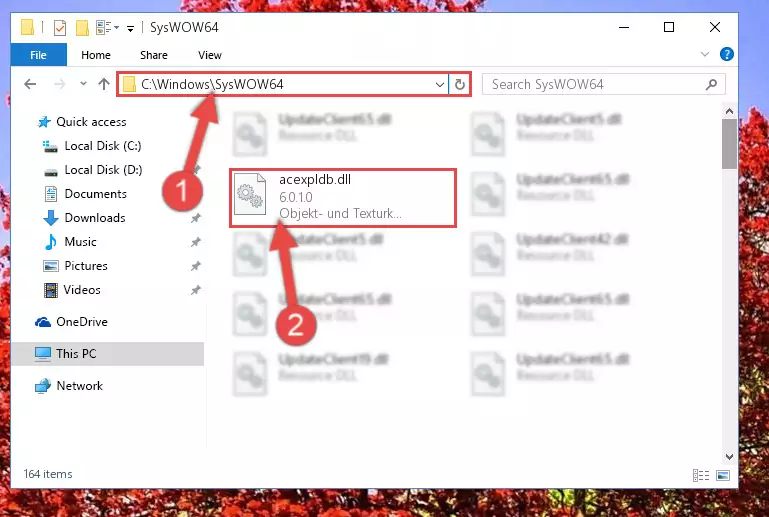The image size is (769, 517).
Task: Expand the ribbon with the chevron
Action: pos(705,54)
